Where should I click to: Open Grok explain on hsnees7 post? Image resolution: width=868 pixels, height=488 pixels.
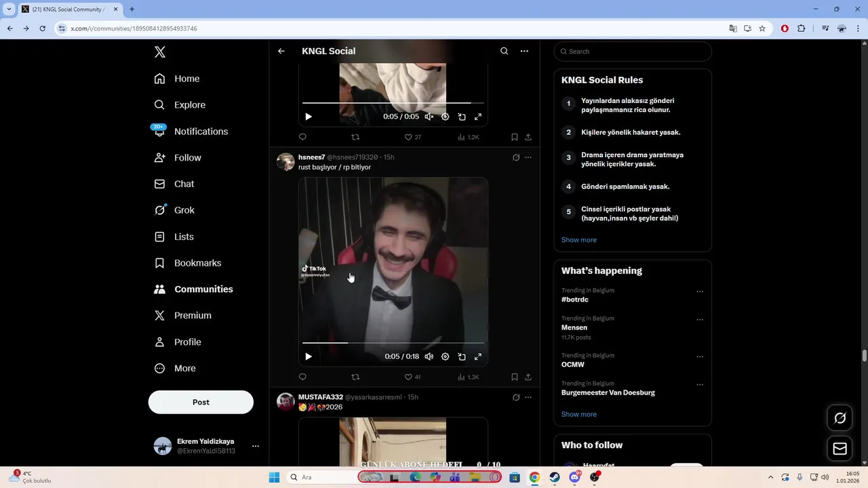coord(516,157)
